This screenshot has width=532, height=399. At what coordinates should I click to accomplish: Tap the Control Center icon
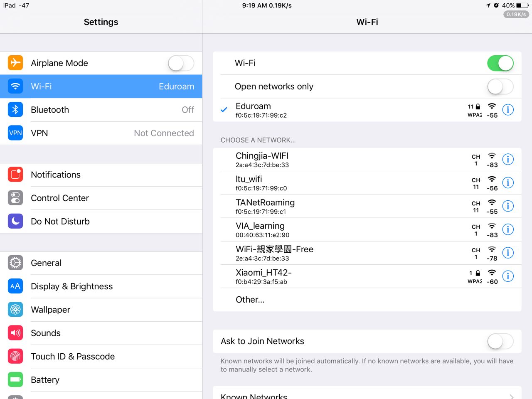pos(15,198)
